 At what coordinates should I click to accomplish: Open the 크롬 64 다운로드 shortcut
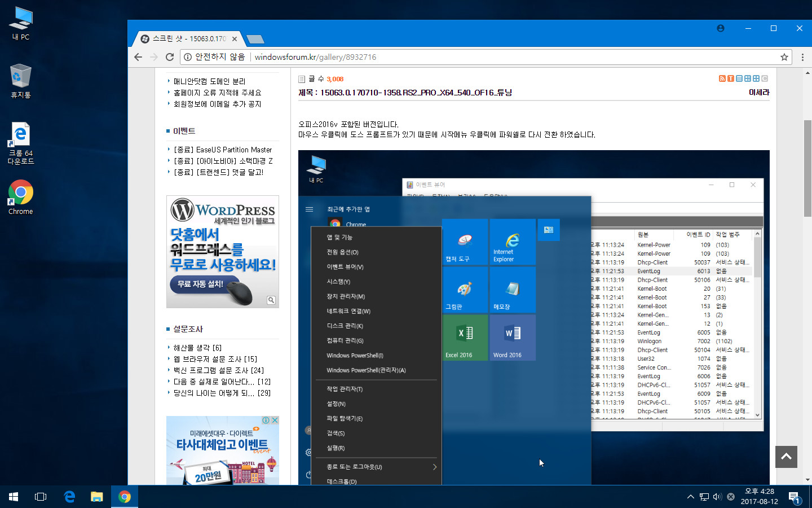(x=21, y=143)
